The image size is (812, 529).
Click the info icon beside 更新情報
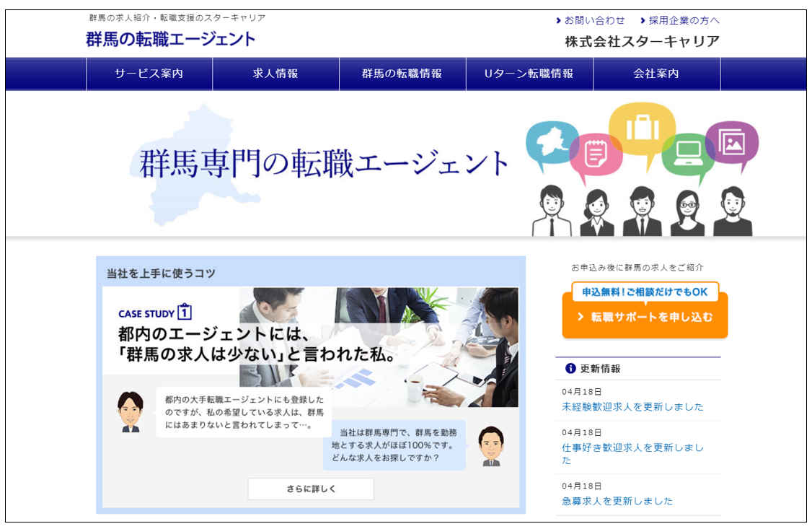click(570, 368)
